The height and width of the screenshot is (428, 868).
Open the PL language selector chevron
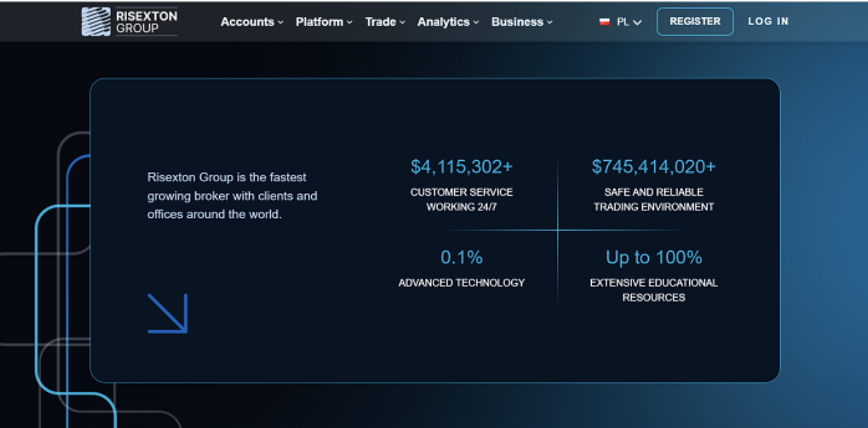637,22
